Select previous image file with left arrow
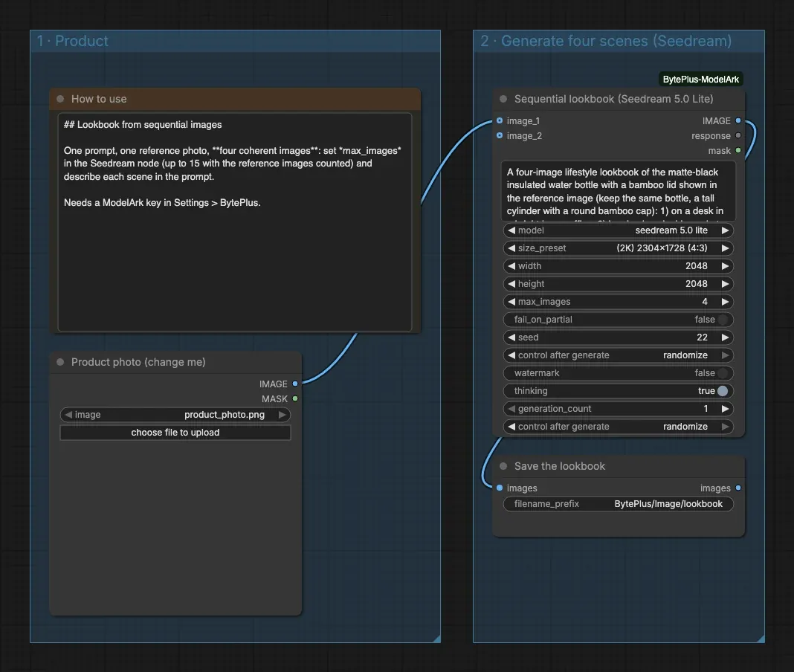Image resolution: width=794 pixels, height=672 pixels. tap(68, 415)
